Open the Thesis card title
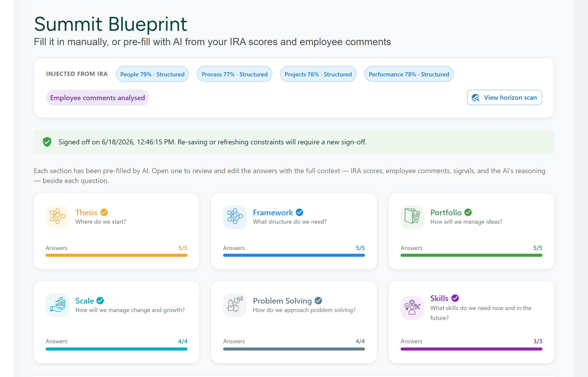The image size is (588, 377). pyautogui.click(x=86, y=213)
